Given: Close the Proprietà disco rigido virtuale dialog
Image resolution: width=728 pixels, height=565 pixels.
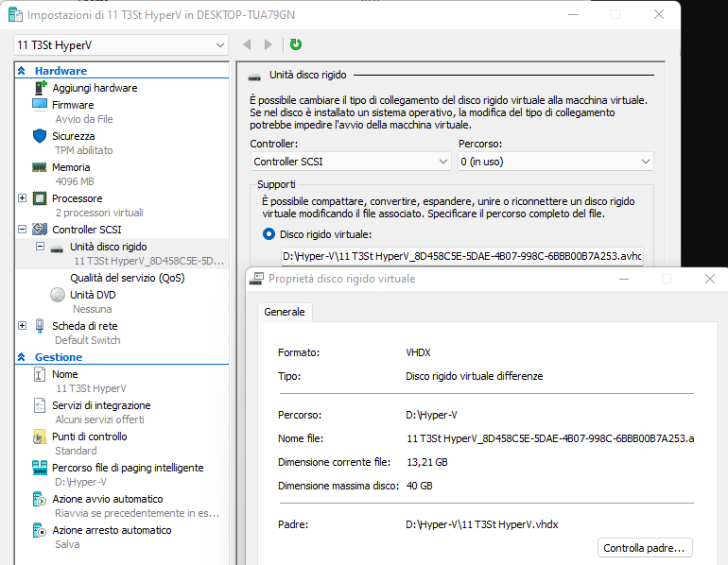Looking at the screenshot, I should click(x=709, y=279).
